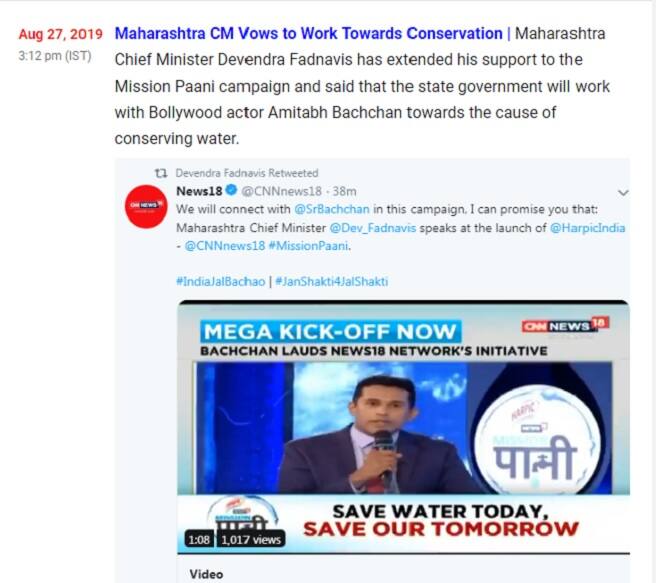This screenshot has width=656, height=583.
Task: Click the Aug 27, 2019 date stamp
Action: 61,34
